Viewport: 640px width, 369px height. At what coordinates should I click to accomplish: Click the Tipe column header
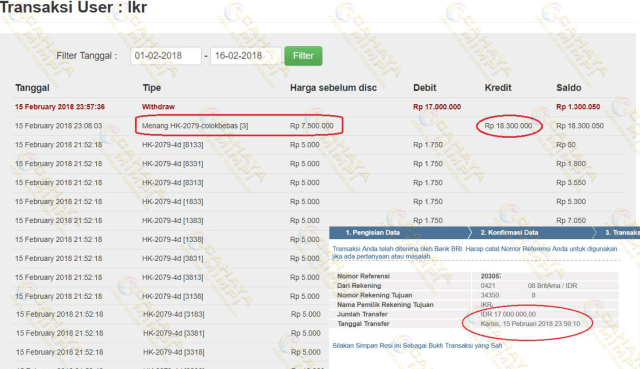coord(151,88)
